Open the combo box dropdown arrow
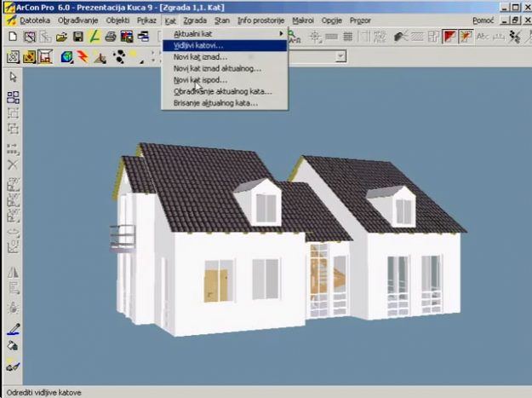 pos(340,57)
